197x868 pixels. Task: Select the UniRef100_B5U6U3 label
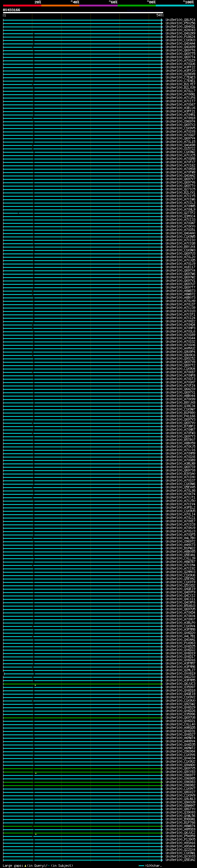(180, 606)
